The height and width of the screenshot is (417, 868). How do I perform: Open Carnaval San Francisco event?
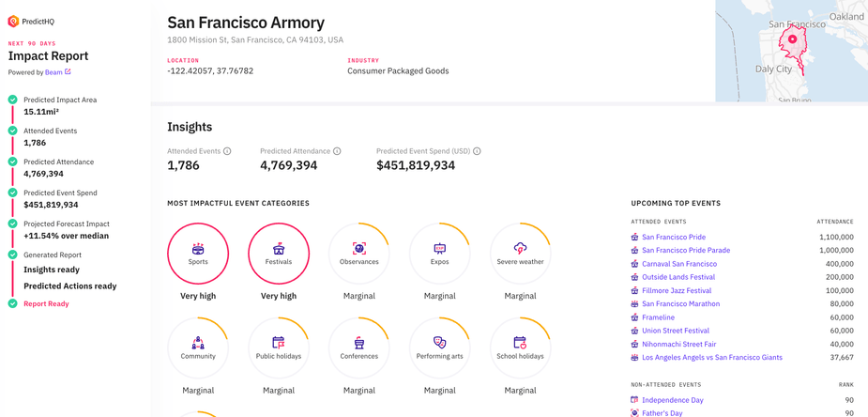click(x=679, y=264)
